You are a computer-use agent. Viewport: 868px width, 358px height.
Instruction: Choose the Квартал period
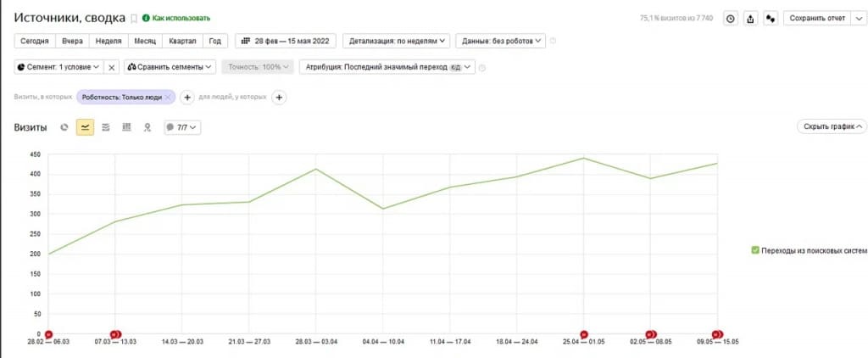tap(183, 41)
